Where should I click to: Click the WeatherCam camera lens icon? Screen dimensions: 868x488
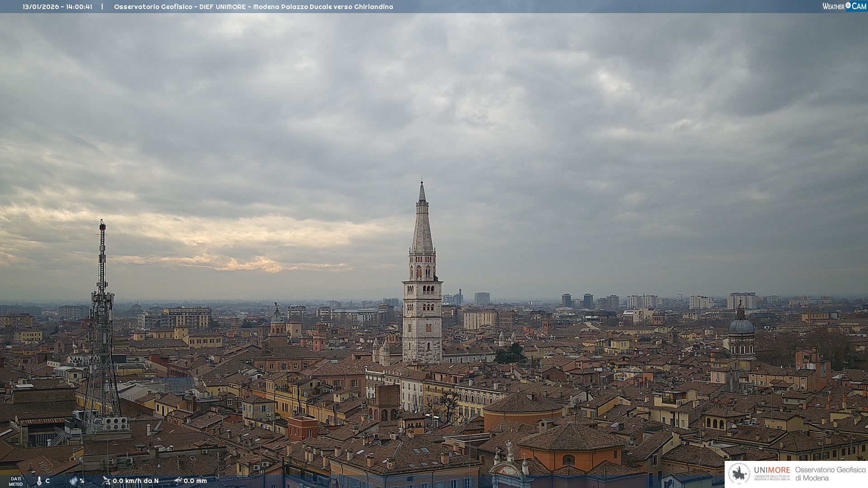pyautogui.click(x=848, y=5)
